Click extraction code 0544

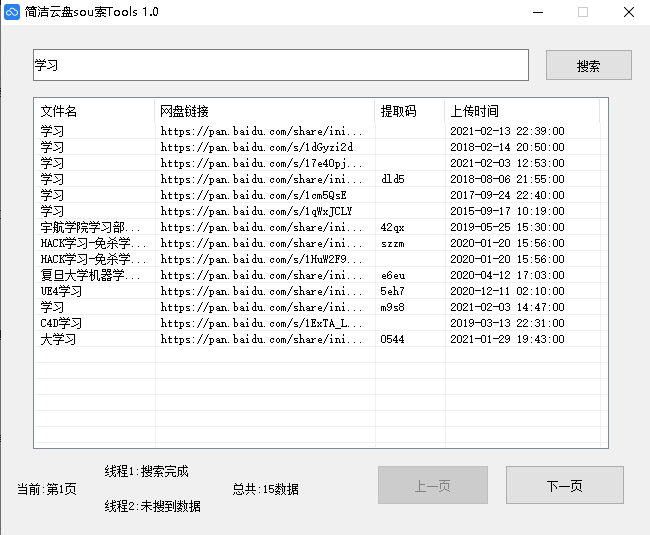click(x=392, y=339)
